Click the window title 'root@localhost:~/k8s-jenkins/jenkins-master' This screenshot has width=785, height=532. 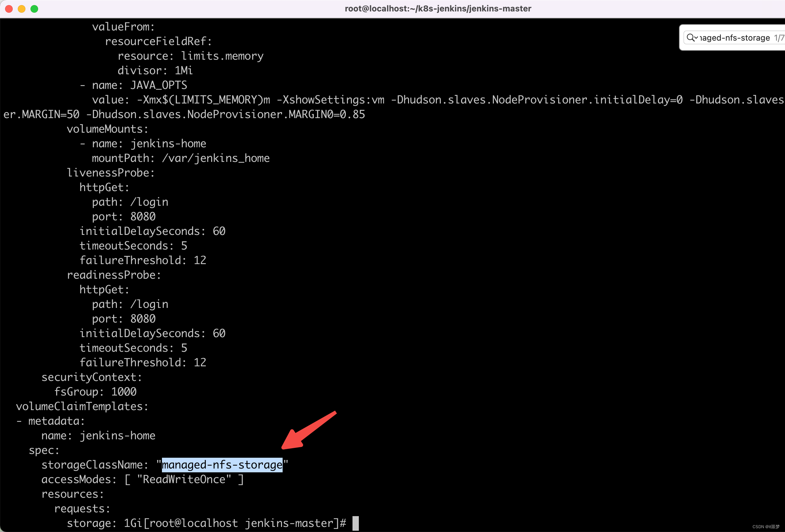[438, 9]
